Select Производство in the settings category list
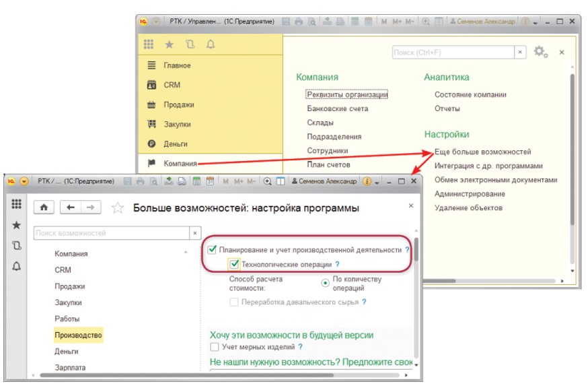The width and height of the screenshot is (588, 388). click(x=79, y=335)
